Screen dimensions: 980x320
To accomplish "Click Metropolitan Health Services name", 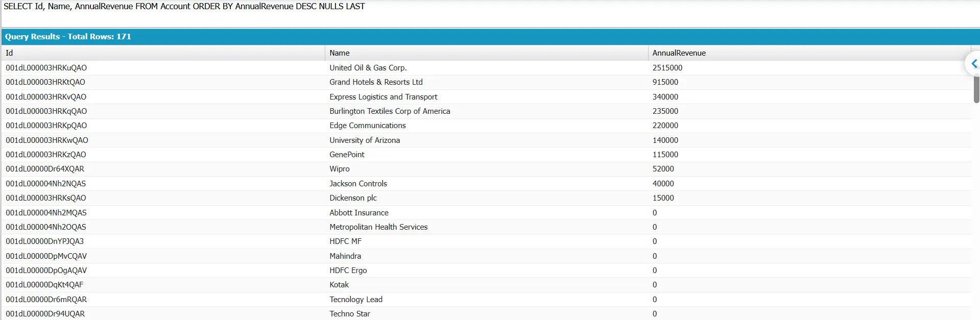I will (x=378, y=227).
